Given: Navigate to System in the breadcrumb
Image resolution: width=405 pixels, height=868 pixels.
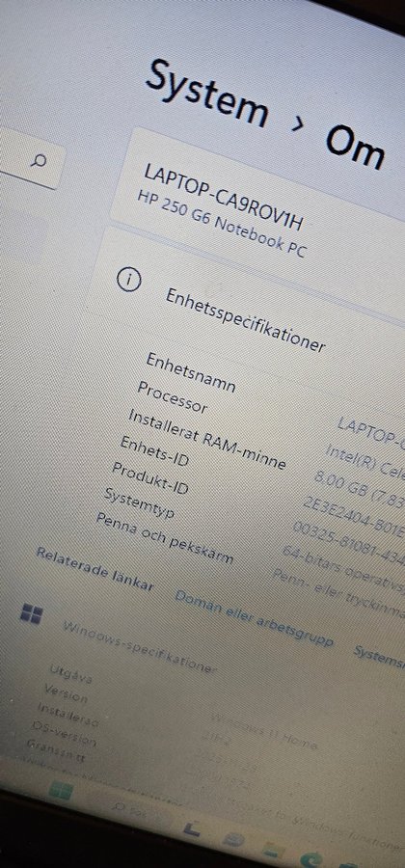Looking at the screenshot, I should (206, 93).
